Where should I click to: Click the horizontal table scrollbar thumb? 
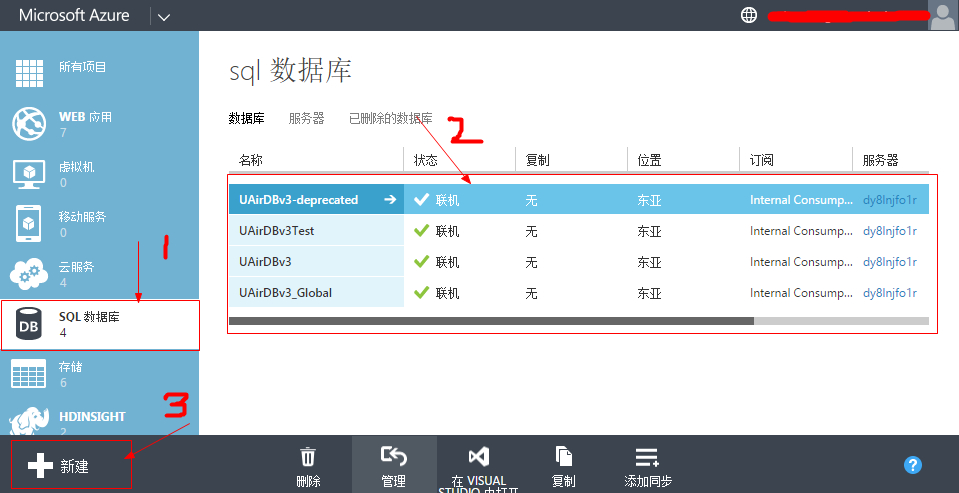click(491, 321)
